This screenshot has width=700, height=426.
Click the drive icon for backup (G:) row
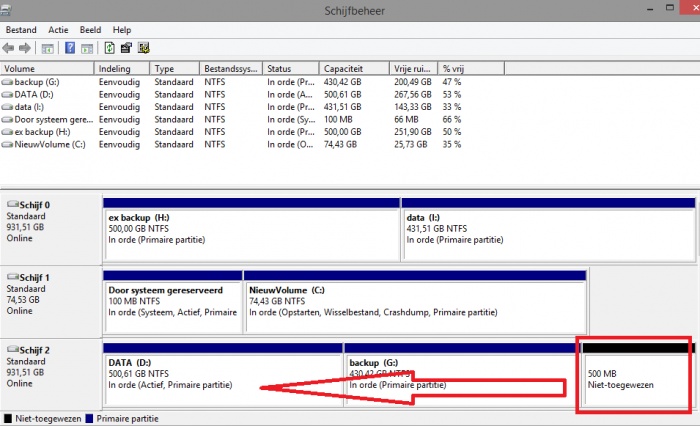point(7,82)
